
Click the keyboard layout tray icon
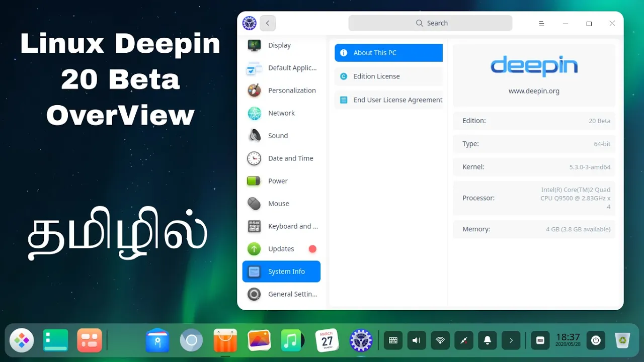pos(540,340)
